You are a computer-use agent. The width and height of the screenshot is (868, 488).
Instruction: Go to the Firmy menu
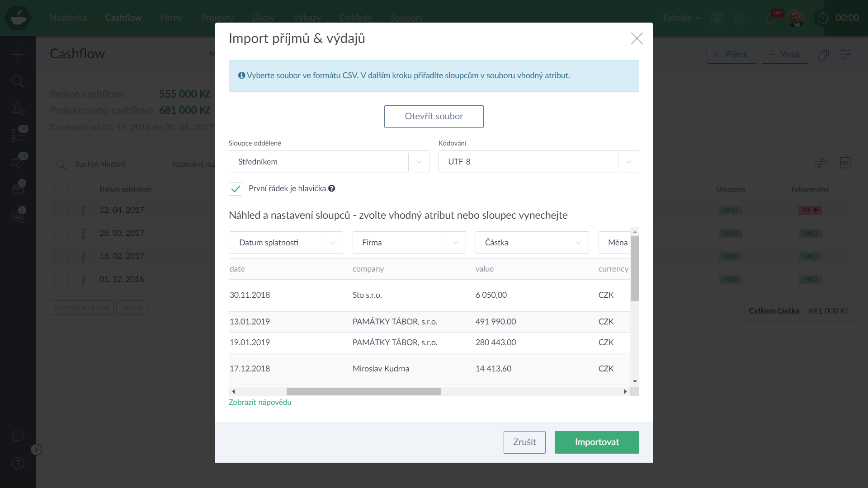click(171, 18)
